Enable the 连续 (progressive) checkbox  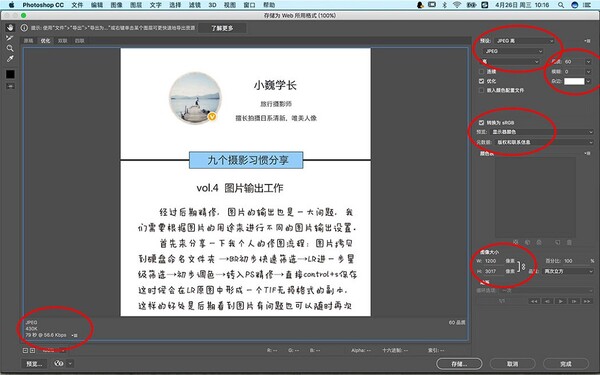(481, 72)
